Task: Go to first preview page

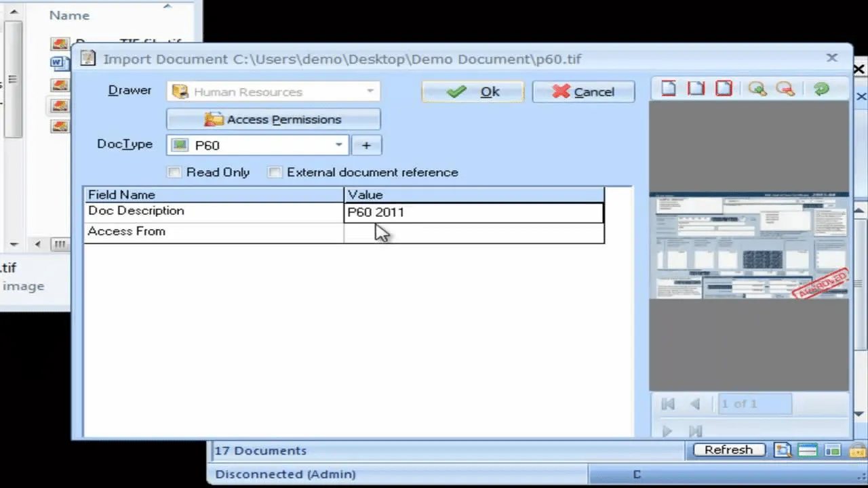Action: 668,404
